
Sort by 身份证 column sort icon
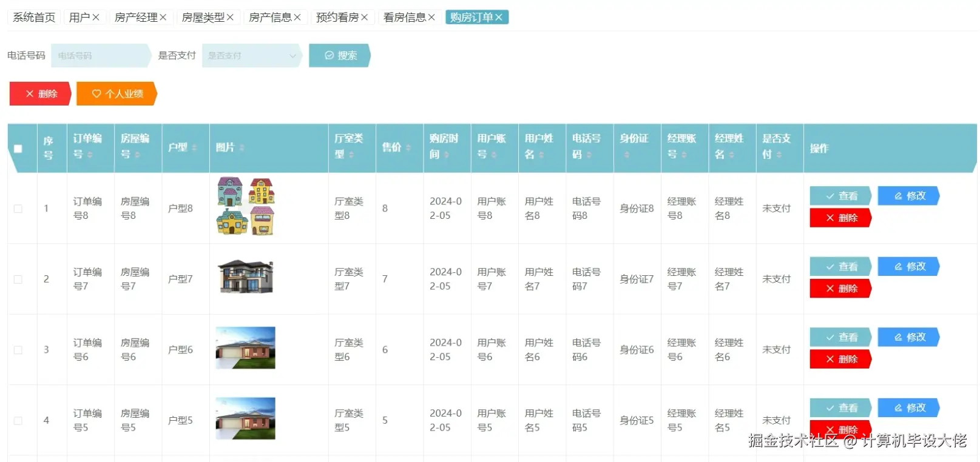point(626,155)
